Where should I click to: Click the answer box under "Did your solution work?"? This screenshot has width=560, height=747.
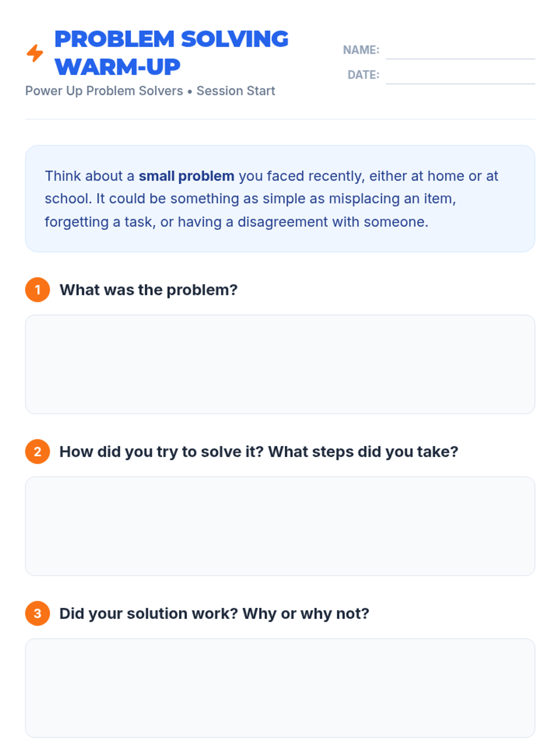coord(280,688)
